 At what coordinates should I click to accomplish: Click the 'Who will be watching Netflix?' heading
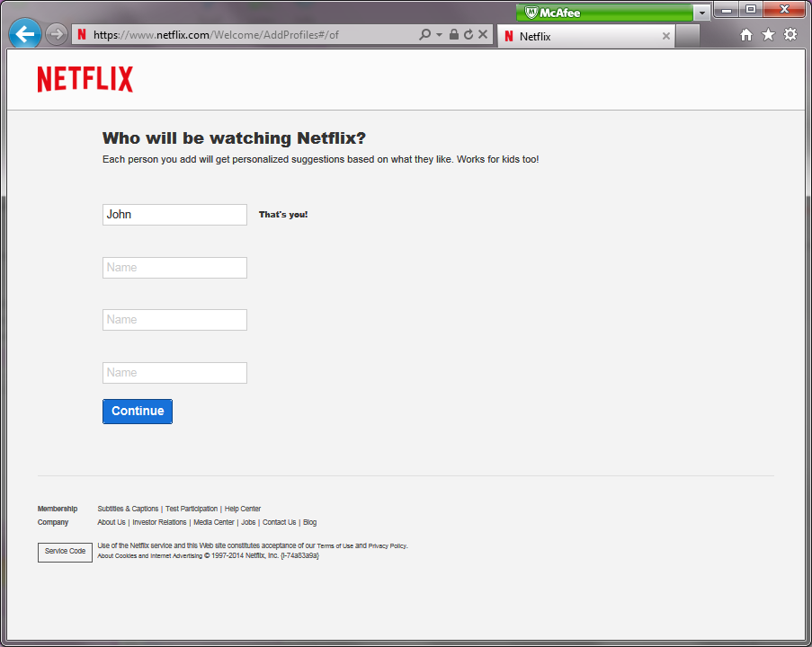pos(234,138)
